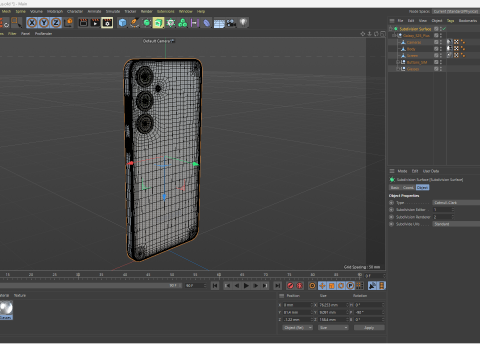Toggle visibility dots of Buttons_SIM row

pyautogui.click(x=441, y=62)
